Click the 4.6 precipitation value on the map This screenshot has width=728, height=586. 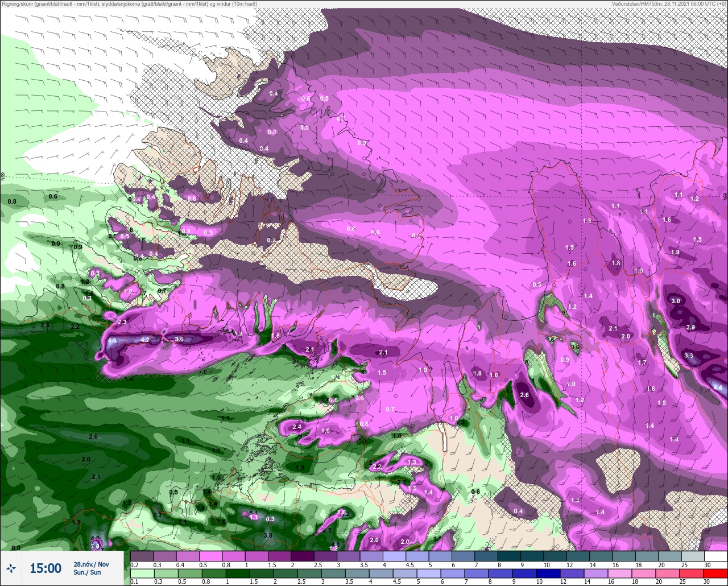point(112,341)
